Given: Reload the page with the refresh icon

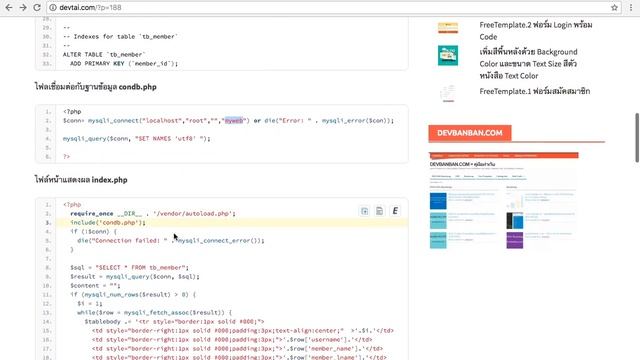Looking at the screenshot, I should coord(37,7).
